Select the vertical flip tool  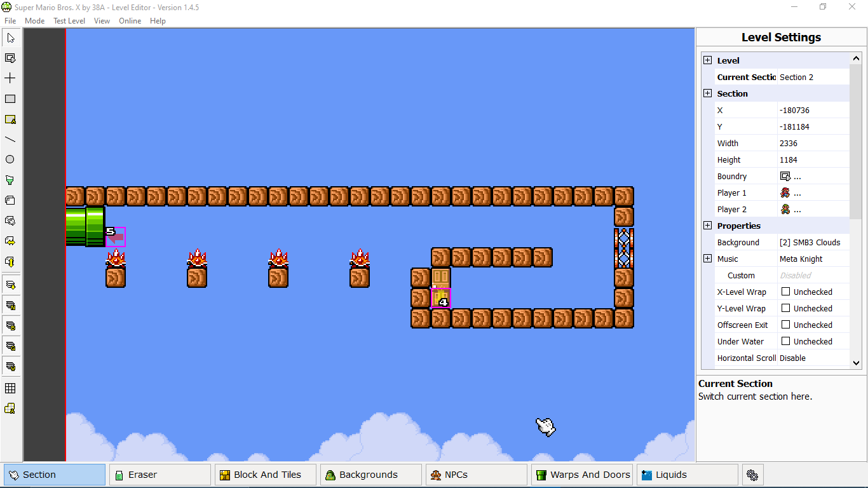(10, 261)
